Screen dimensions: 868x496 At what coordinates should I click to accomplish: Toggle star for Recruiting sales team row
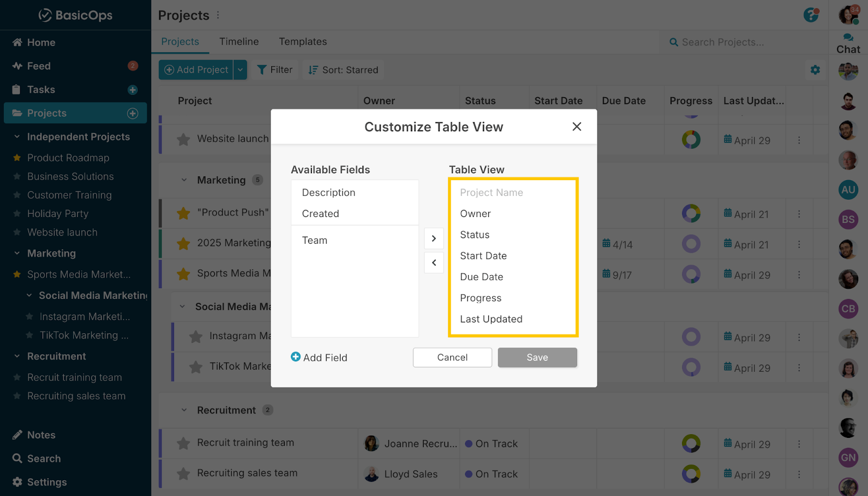coord(183,474)
